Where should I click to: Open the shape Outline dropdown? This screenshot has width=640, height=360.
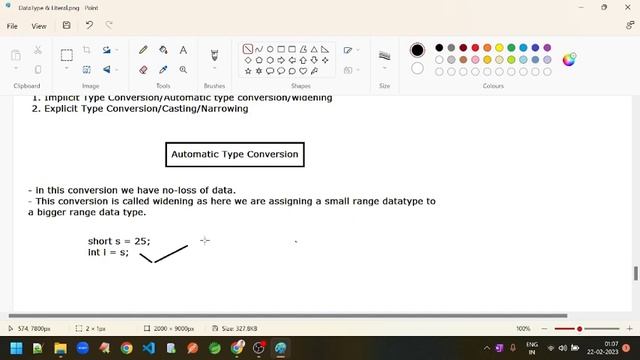[x=351, y=50]
